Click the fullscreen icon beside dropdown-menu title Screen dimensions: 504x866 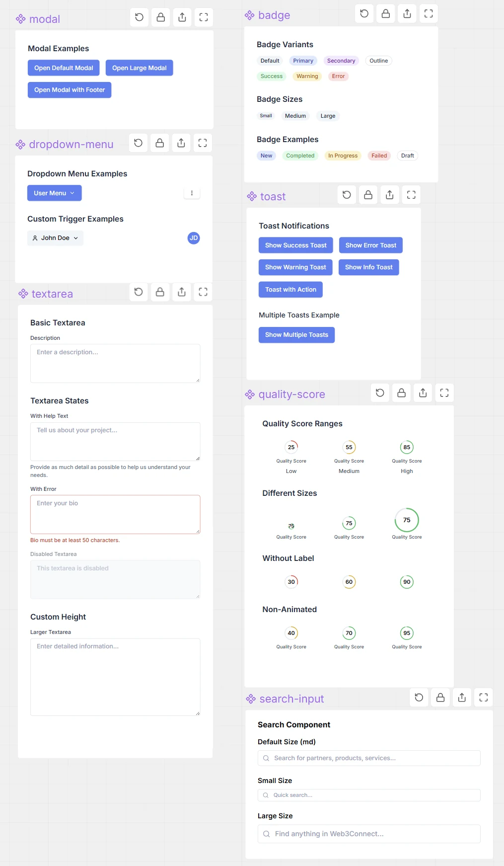point(203,143)
